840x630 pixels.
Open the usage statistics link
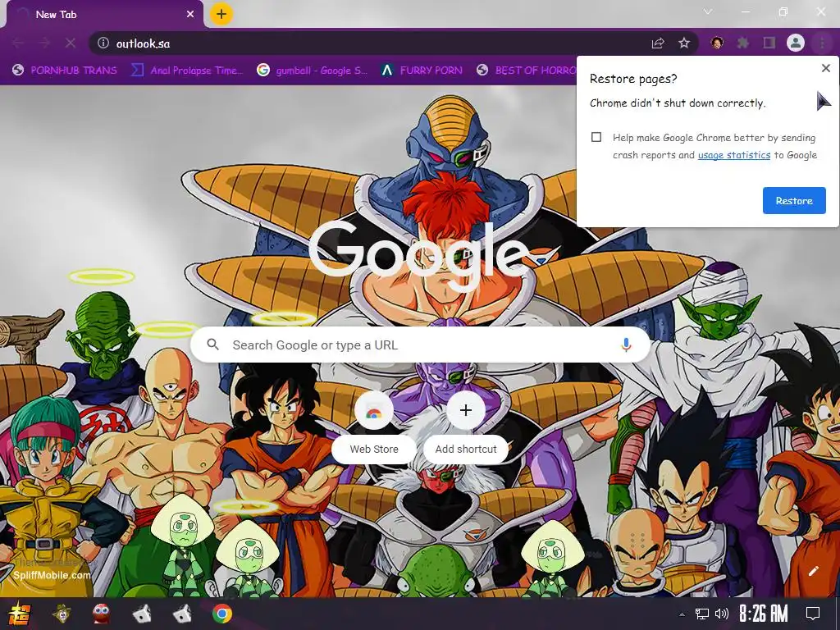(x=734, y=155)
